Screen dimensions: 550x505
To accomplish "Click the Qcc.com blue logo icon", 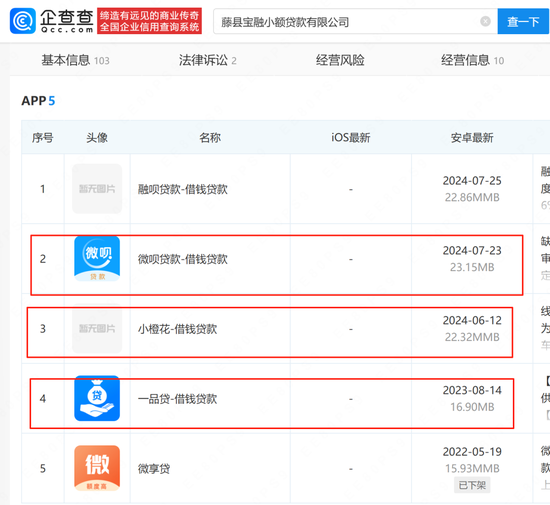I will [x=23, y=21].
